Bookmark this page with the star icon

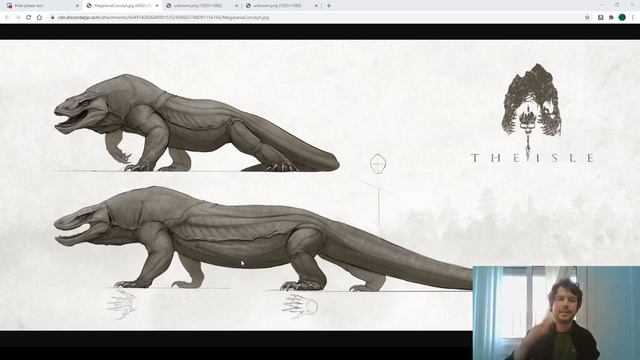coord(587,18)
